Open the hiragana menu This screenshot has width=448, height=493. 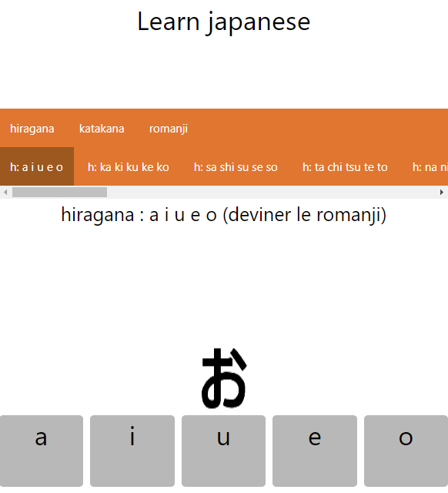pyautogui.click(x=32, y=129)
